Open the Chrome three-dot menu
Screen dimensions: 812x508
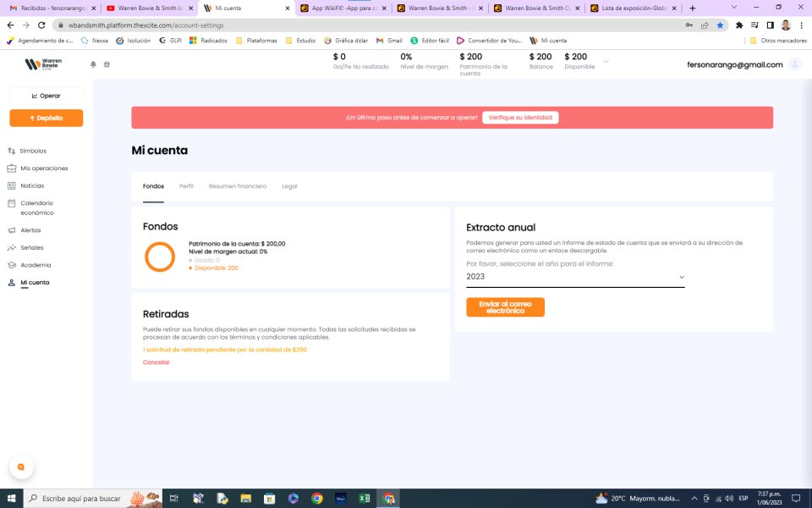pos(801,25)
